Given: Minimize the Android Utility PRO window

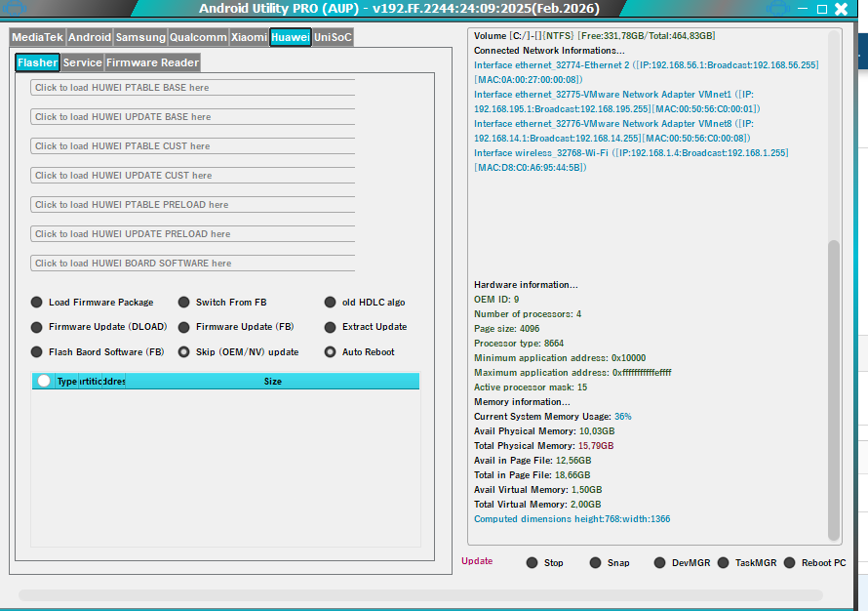Looking at the screenshot, I should pos(804,9).
